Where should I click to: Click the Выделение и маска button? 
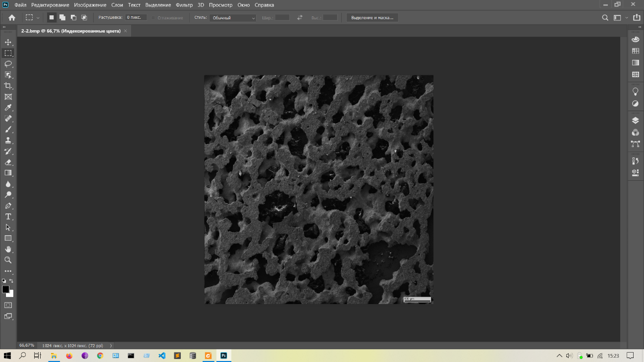click(x=372, y=18)
